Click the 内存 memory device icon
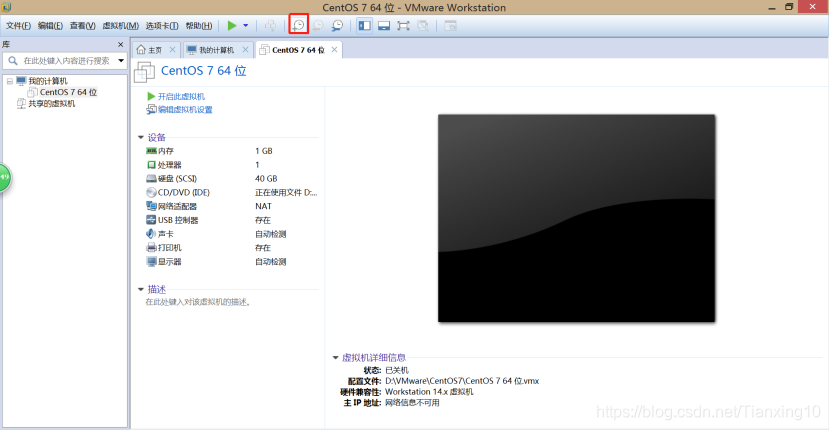This screenshot has width=830, height=430. point(151,151)
